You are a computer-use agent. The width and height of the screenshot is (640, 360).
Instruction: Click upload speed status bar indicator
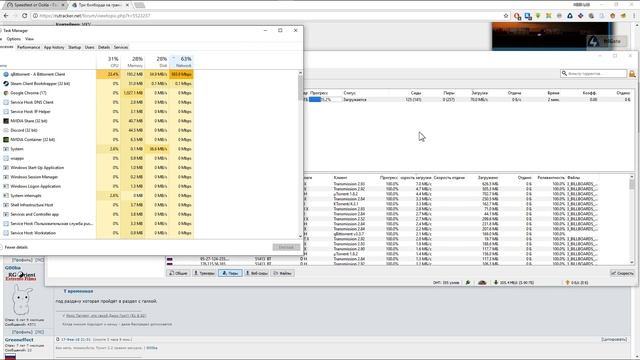[577, 282]
